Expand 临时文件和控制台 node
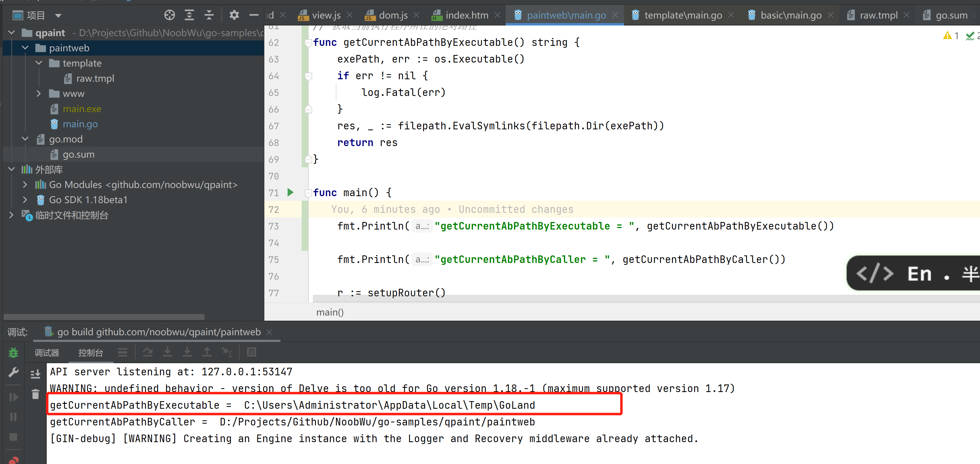Viewport: 980px width, 464px height. point(12,215)
